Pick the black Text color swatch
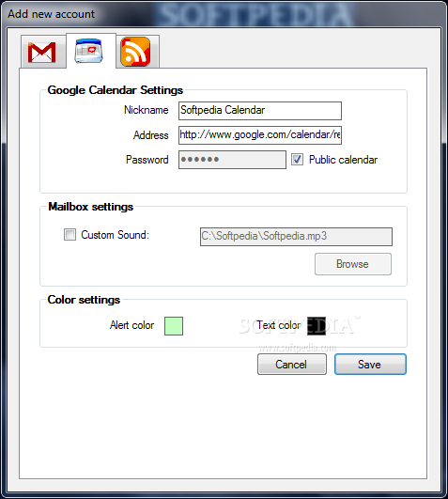The height and width of the screenshot is (499, 448). coord(317,326)
